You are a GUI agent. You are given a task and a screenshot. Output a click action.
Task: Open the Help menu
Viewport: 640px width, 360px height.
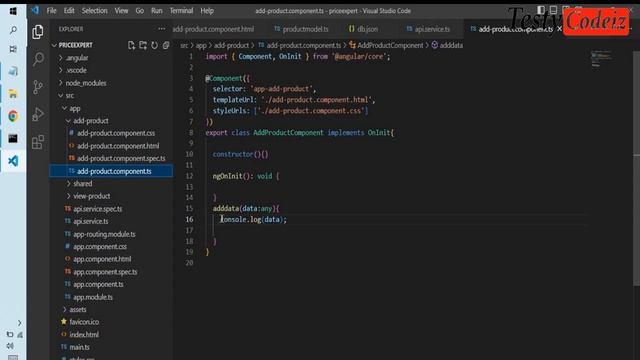point(207,11)
